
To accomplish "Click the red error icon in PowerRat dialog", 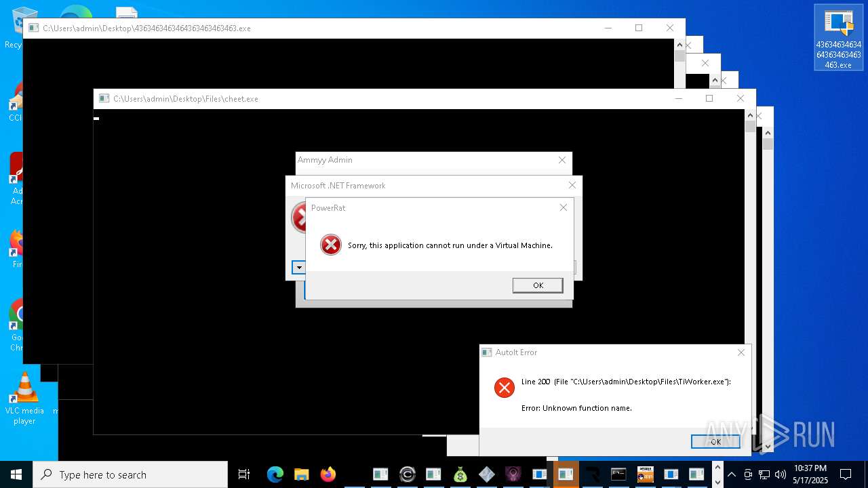I will (331, 245).
